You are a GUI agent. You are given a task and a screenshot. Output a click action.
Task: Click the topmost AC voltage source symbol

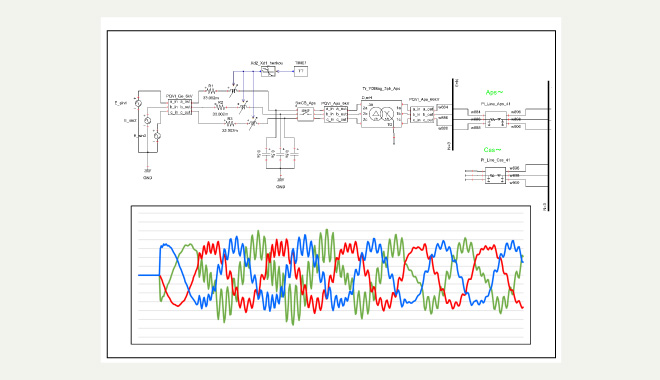[138, 103]
